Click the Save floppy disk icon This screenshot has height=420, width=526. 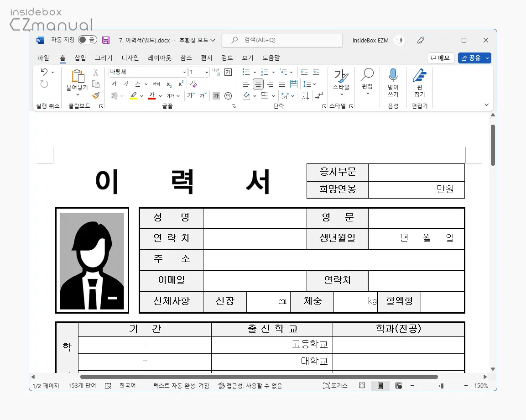click(x=106, y=40)
